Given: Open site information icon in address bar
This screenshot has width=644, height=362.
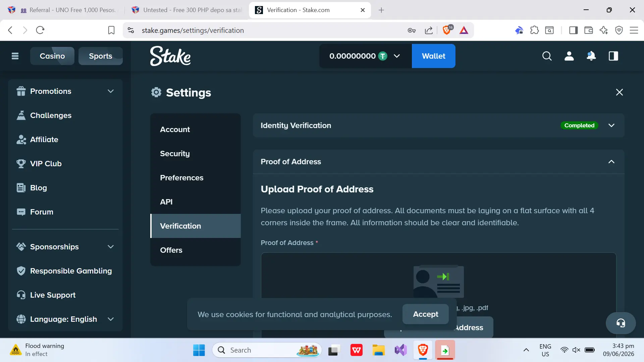Looking at the screenshot, I should point(131,30).
